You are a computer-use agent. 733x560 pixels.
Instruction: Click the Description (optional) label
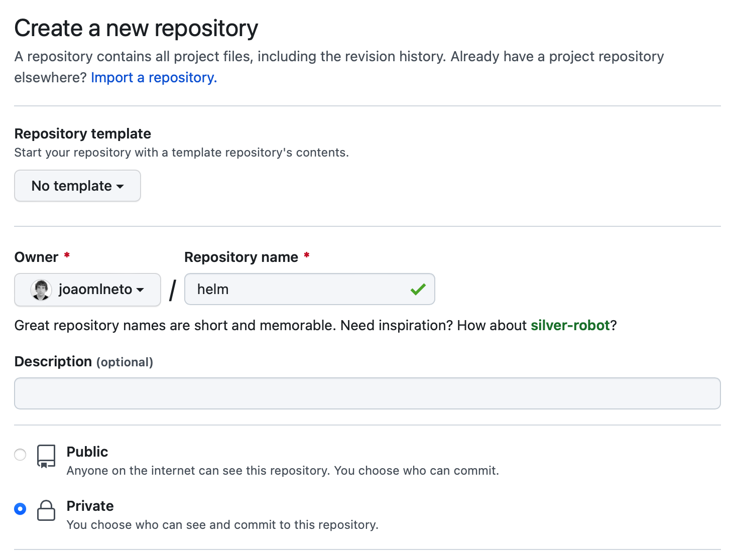tap(83, 361)
